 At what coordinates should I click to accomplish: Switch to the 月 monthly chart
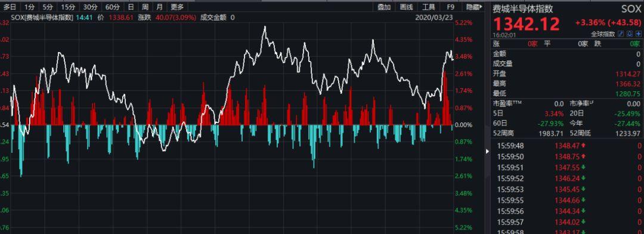point(159,7)
